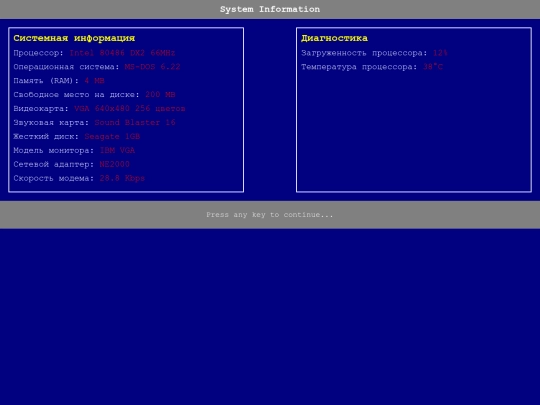Click the 'Press any key to continue...' prompt
This screenshot has height=405, width=540.
point(270,215)
